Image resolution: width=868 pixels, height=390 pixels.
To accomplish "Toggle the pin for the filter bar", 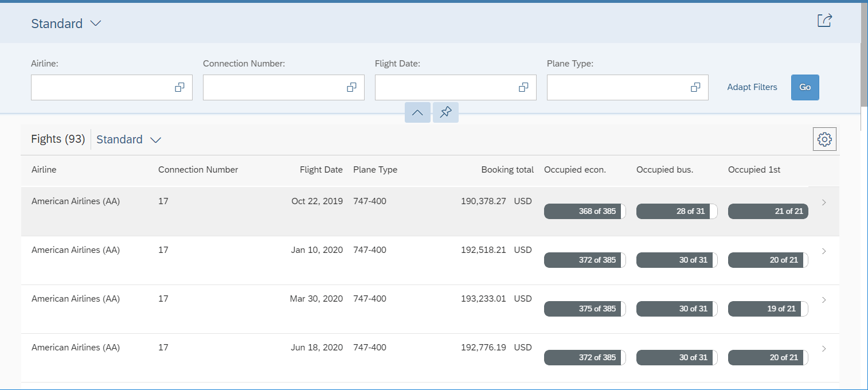I will (445, 112).
